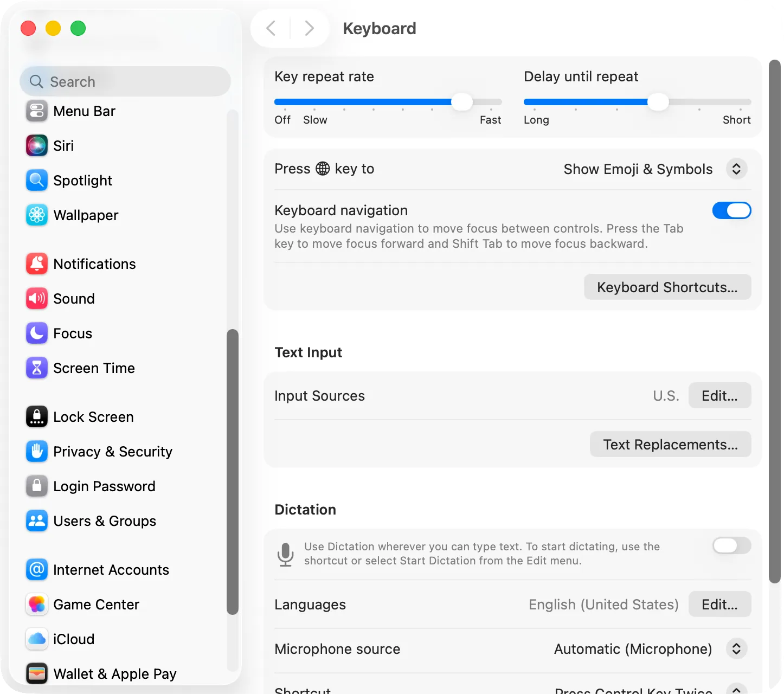784x694 pixels.
Task: Select Lock Screen label in sidebar
Action: pos(94,417)
